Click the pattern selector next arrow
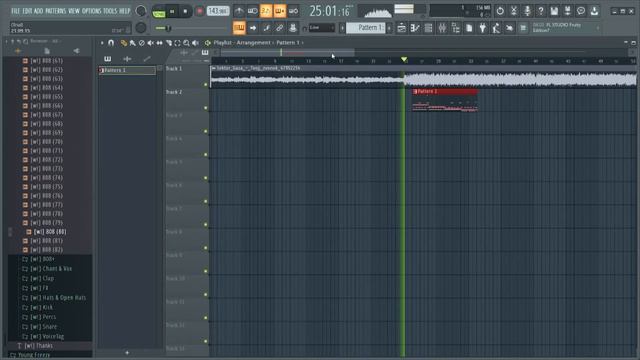Image resolution: width=640 pixels, height=360 pixels. coord(389,28)
